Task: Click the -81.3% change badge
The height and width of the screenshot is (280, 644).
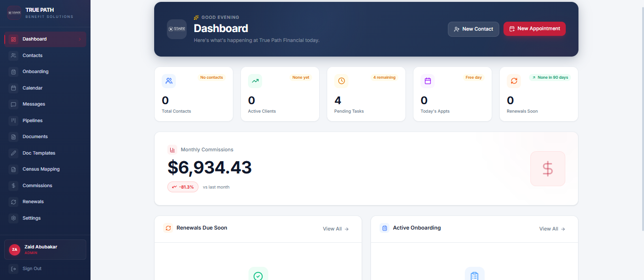Action: [182, 187]
